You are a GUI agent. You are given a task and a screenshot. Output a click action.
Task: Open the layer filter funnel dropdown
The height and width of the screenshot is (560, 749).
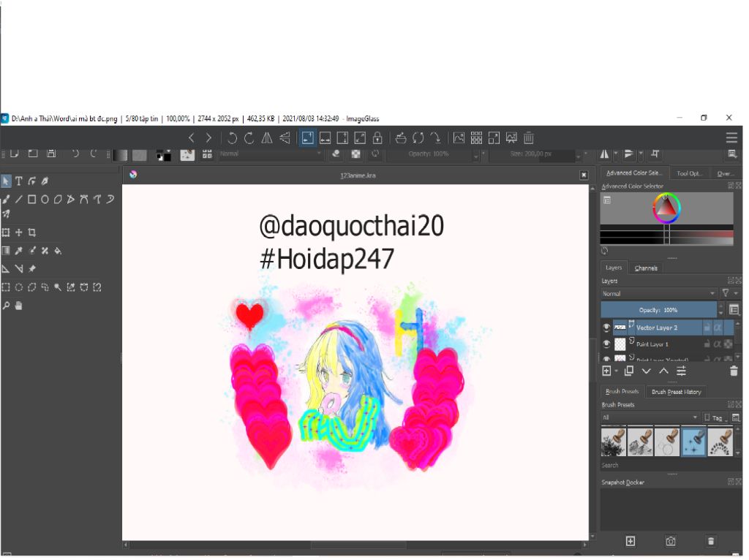[x=731, y=294]
